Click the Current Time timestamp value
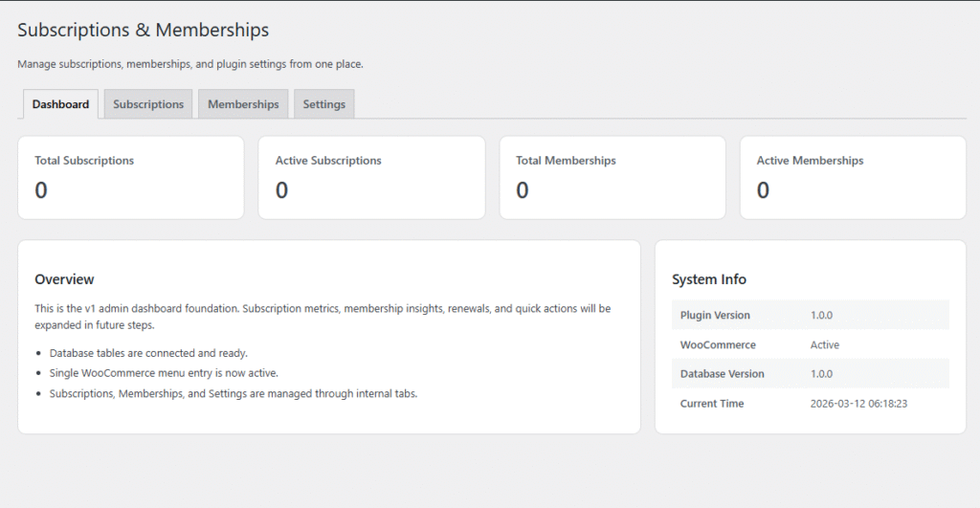 coord(858,404)
